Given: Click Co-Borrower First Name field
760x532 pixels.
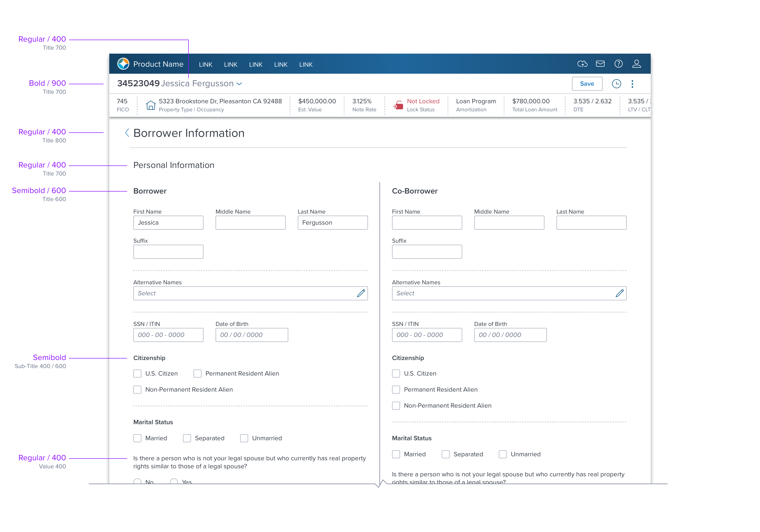Looking at the screenshot, I should point(427,223).
